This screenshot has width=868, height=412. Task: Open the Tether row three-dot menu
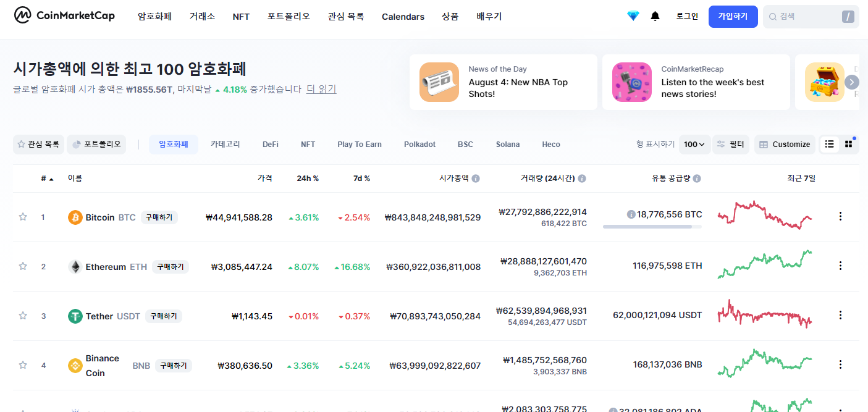(x=840, y=315)
